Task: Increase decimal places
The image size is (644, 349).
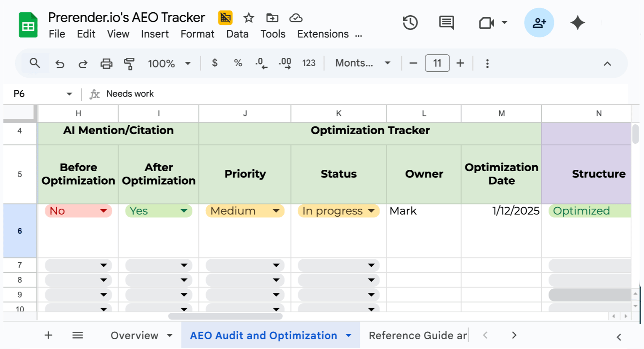Action: click(285, 63)
